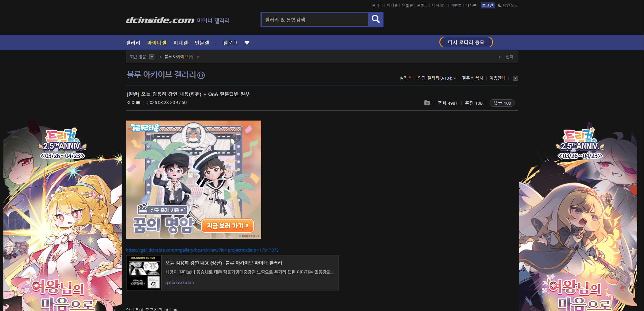
Task: Expand the arrow menu beside 이용안내
Action: [515, 78]
